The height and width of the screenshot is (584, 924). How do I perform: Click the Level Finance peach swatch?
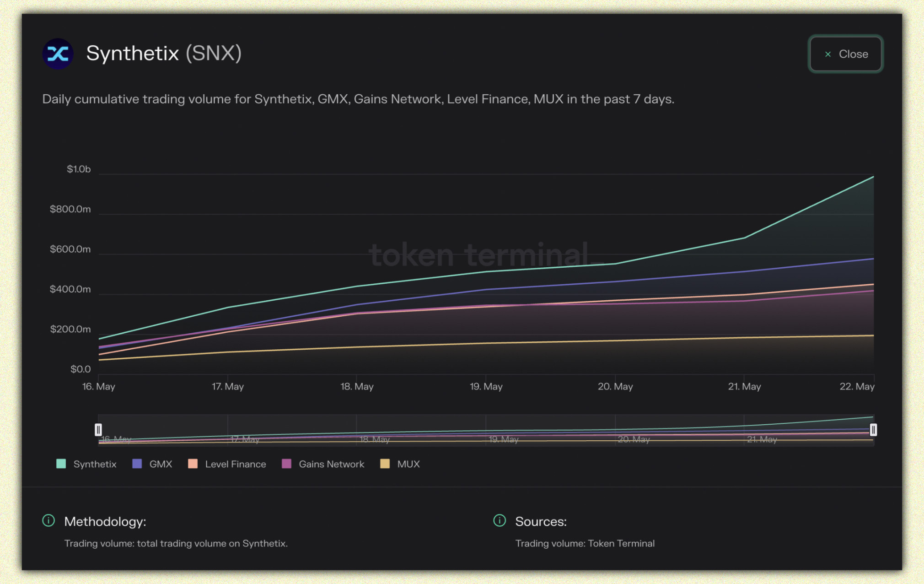click(x=193, y=464)
